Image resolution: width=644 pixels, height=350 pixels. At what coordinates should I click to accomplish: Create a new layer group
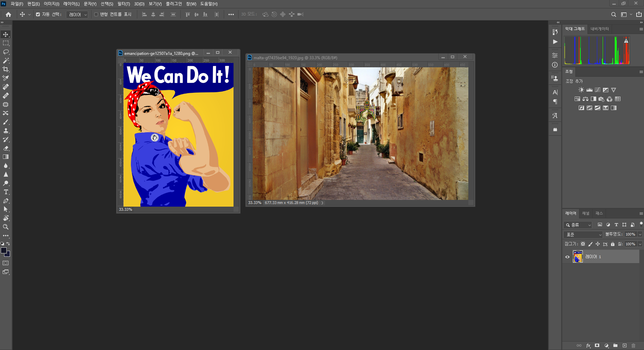615,346
